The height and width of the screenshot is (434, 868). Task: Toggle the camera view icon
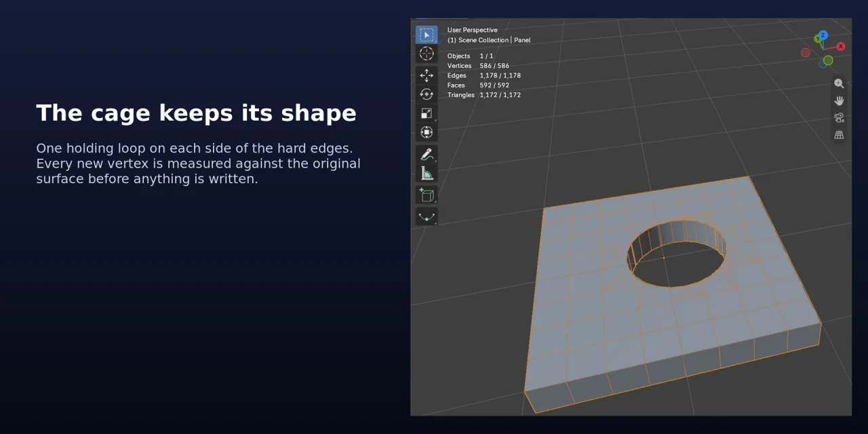(x=839, y=118)
